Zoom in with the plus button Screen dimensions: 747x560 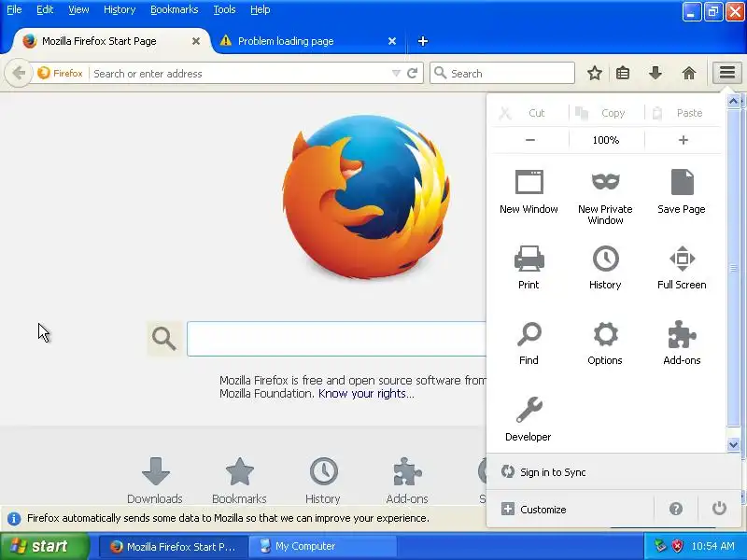pos(683,140)
